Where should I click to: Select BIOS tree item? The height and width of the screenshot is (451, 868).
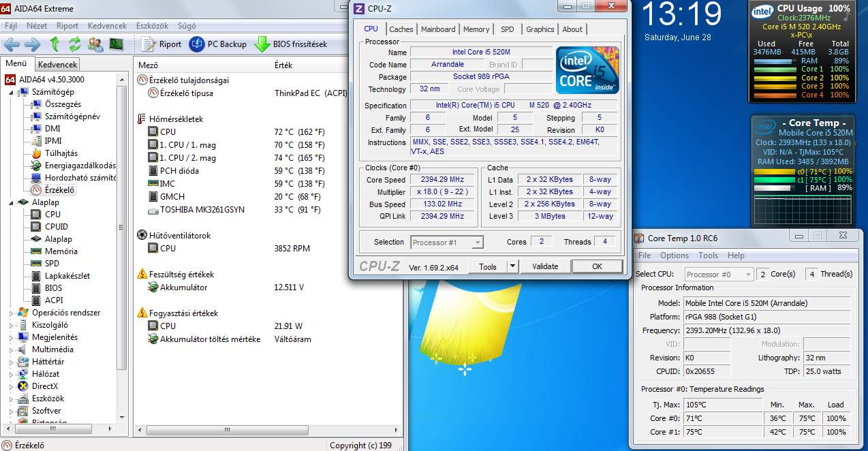tap(53, 288)
